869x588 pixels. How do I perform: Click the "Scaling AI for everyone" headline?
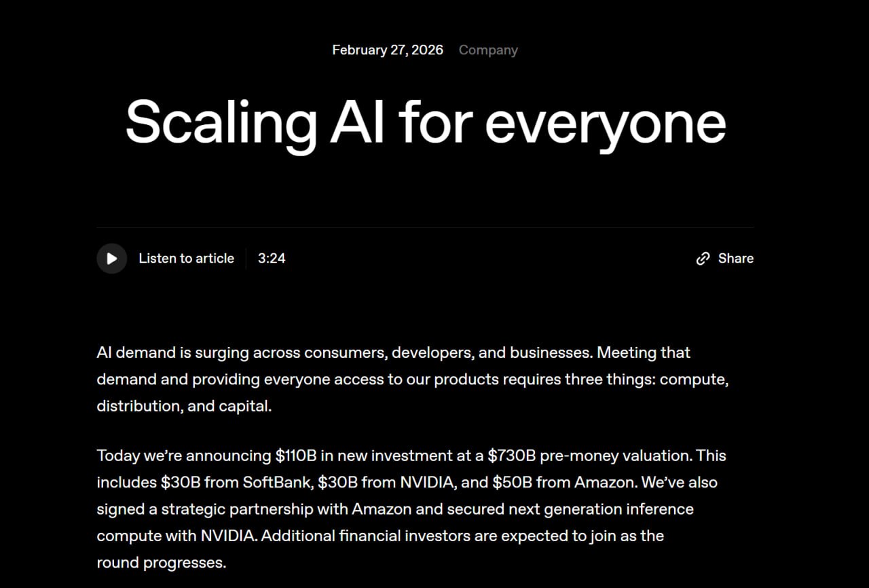coord(426,122)
